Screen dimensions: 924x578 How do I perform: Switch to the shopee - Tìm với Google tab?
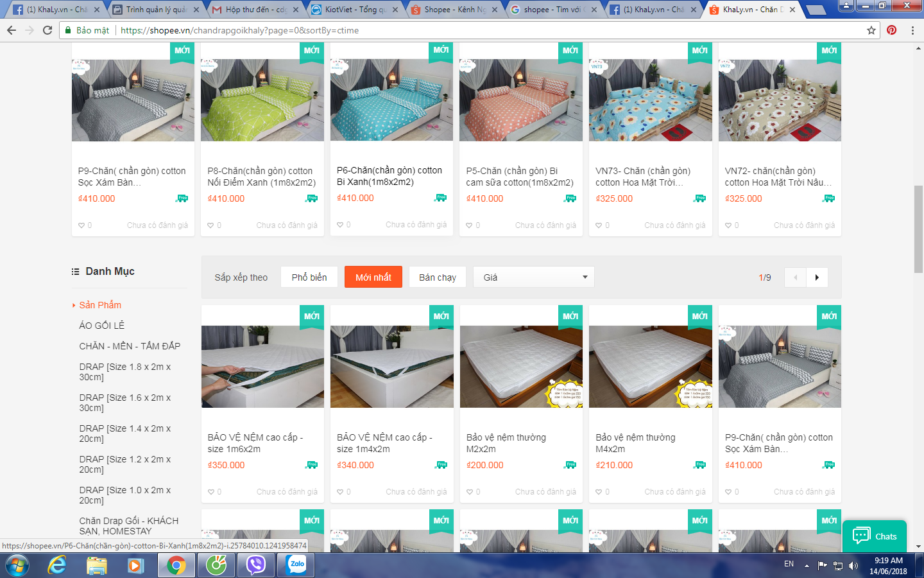pyautogui.click(x=554, y=10)
